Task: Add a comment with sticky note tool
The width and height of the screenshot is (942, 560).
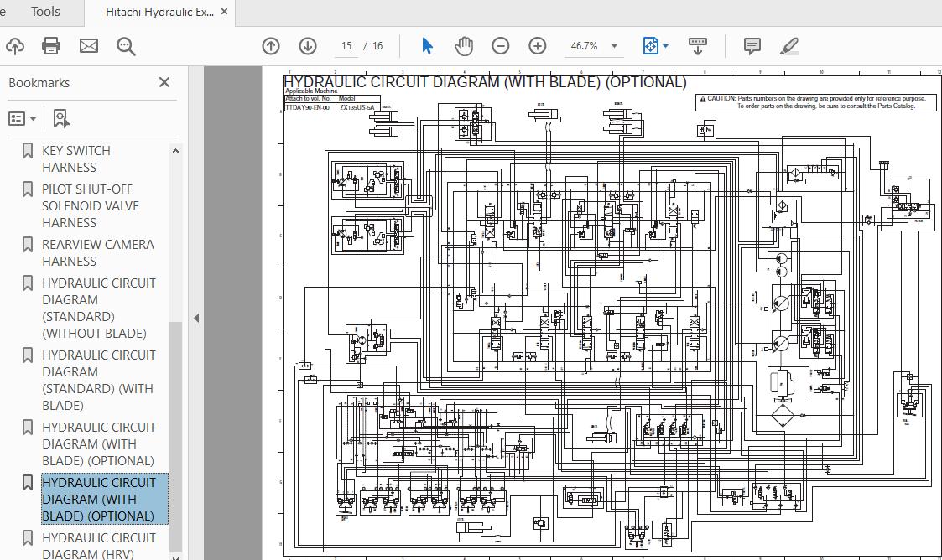Action: tap(752, 46)
